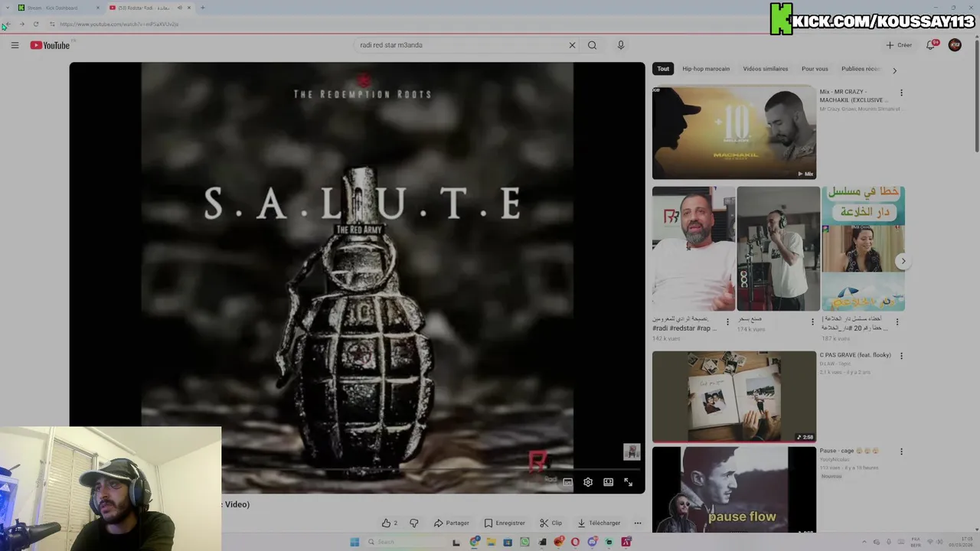
Task: Toggle subtitles in the video player
Action: point(567,482)
